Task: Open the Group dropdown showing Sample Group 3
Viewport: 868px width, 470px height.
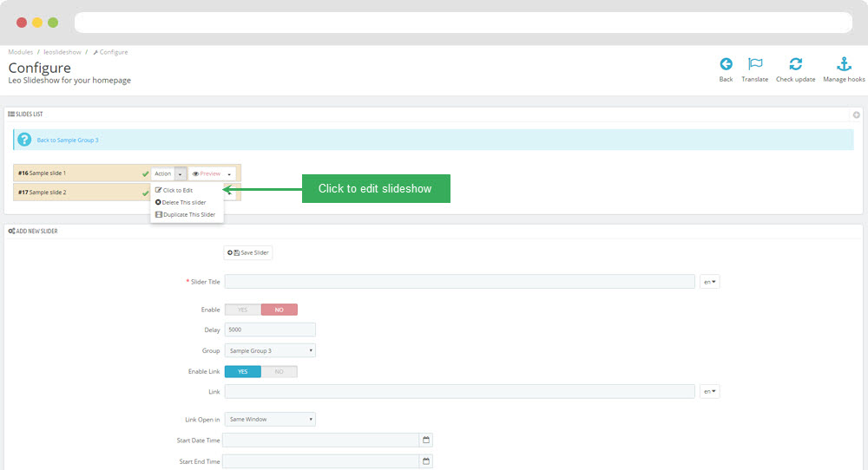Action: point(270,350)
